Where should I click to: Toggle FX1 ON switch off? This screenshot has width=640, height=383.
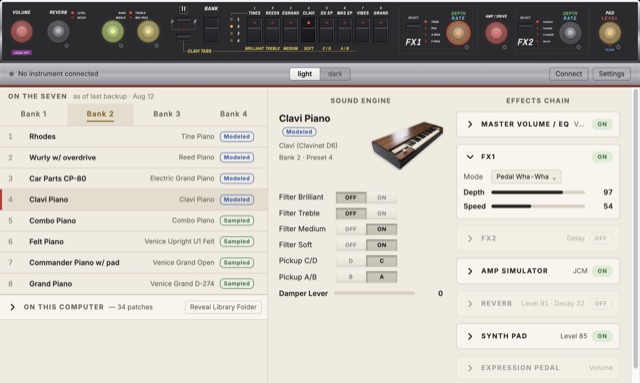click(x=602, y=157)
